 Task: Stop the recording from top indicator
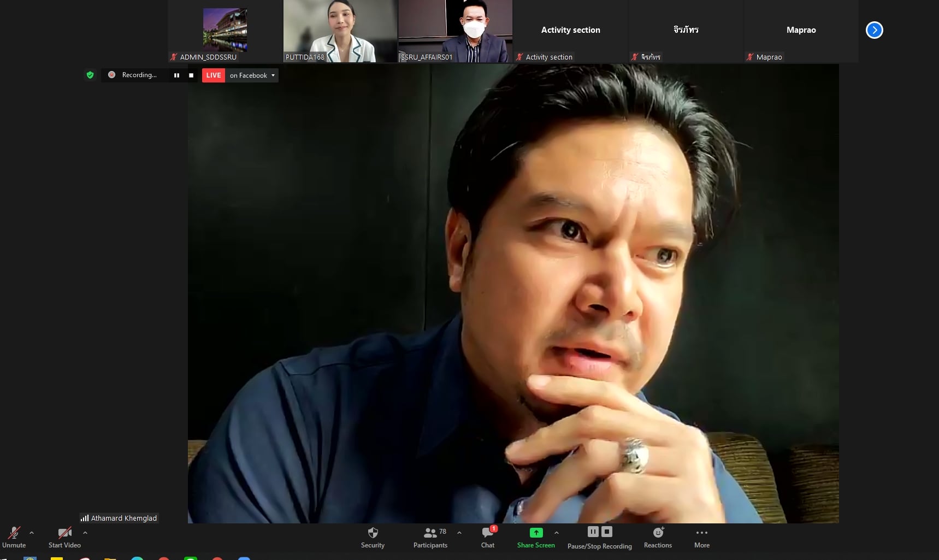[x=191, y=75]
